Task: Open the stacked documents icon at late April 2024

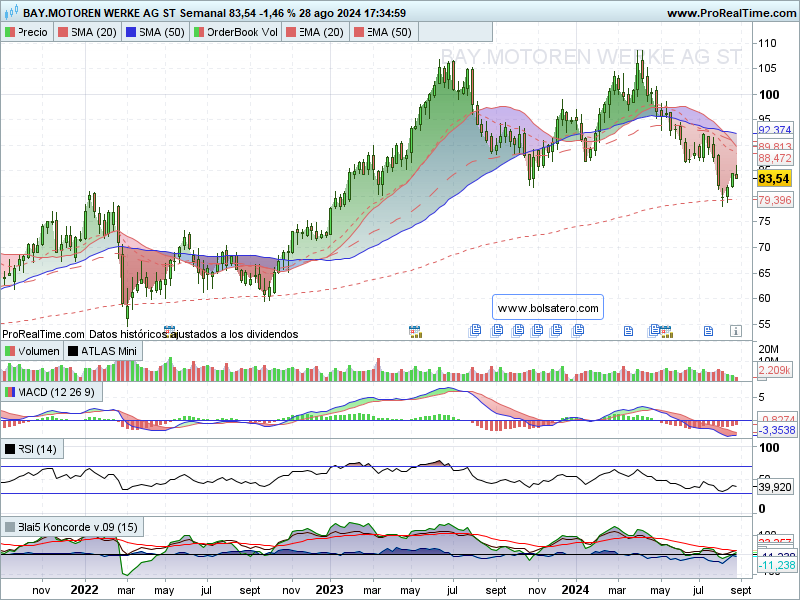Action: pyautogui.click(x=654, y=331)
